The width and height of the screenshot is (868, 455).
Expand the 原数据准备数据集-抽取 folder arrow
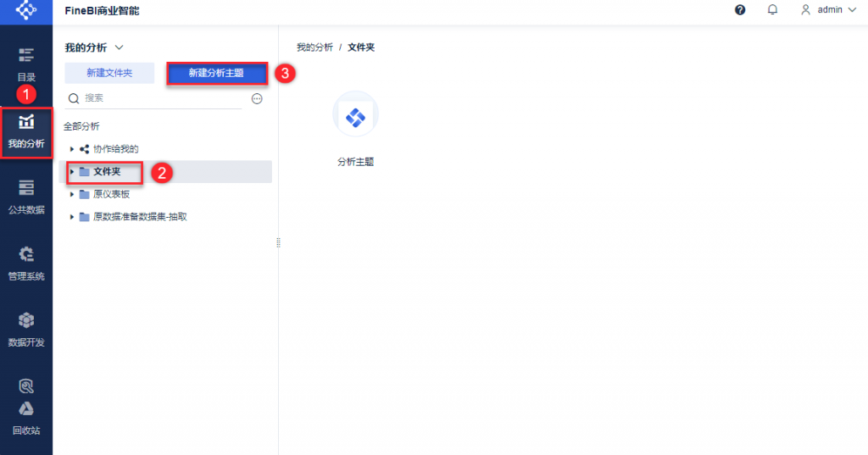point(72,217)
